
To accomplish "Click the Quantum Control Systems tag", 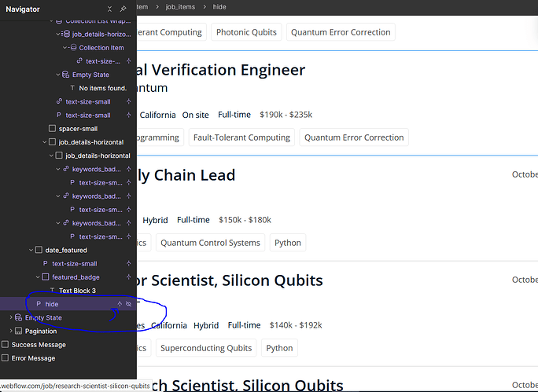I will [x=210, y=243].
